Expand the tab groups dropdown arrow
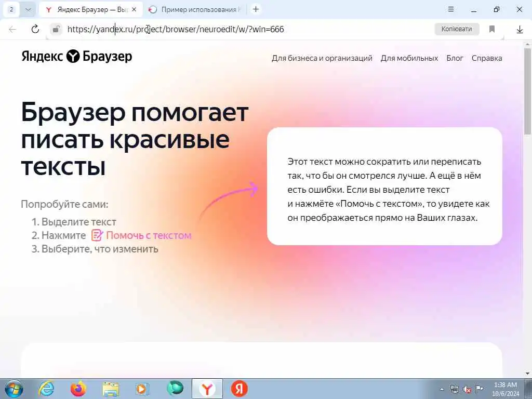Viewport: 532px width, 399px height. (28, 9)
